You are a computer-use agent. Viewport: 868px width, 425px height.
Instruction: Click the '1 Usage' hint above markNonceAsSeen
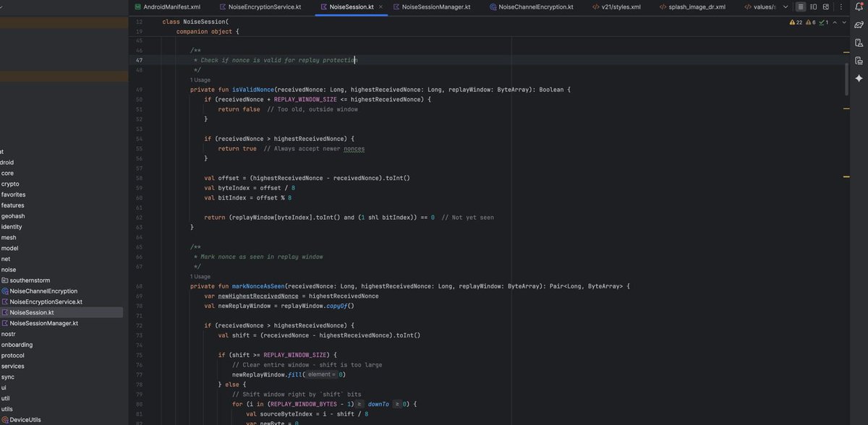coord(200,276)
